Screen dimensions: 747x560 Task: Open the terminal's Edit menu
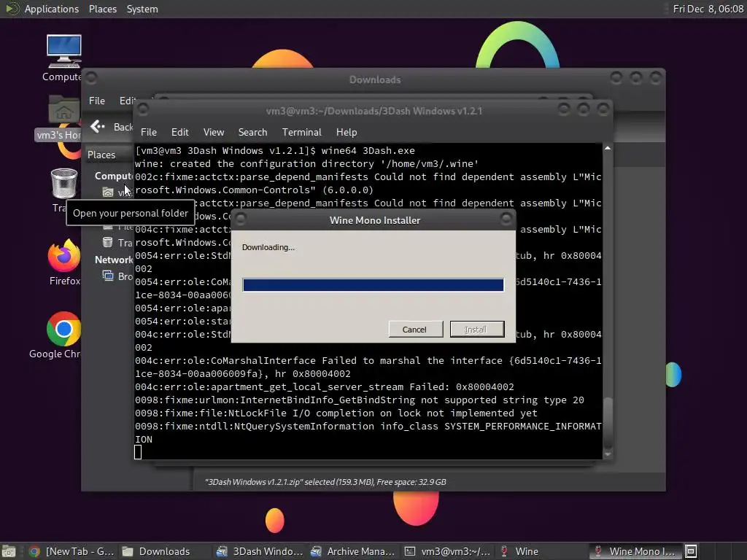click(x=179, y=132)
